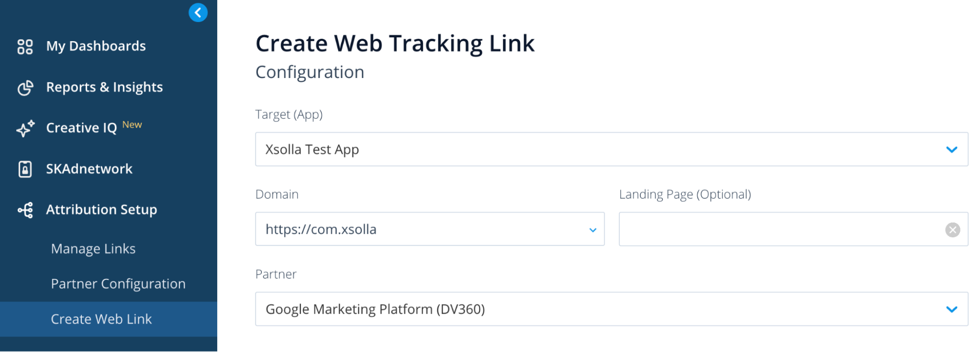Click into the Landing Page input field

(x=779, y=229)
